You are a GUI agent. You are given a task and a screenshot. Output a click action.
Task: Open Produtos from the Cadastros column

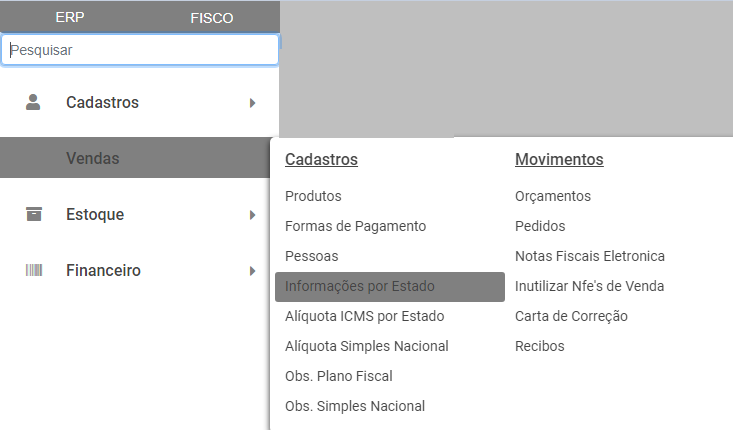(313, 196)
